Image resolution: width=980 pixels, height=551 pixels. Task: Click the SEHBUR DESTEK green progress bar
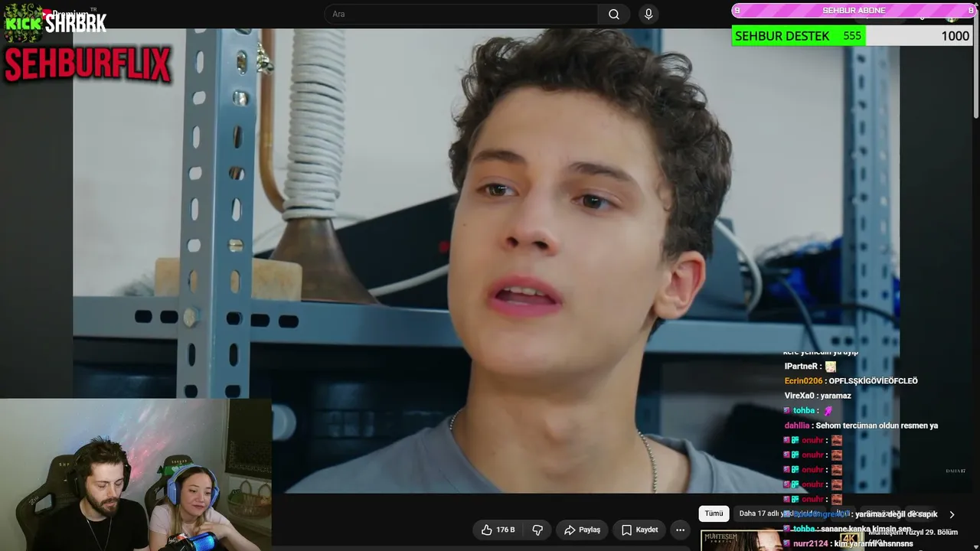point(799,36)
